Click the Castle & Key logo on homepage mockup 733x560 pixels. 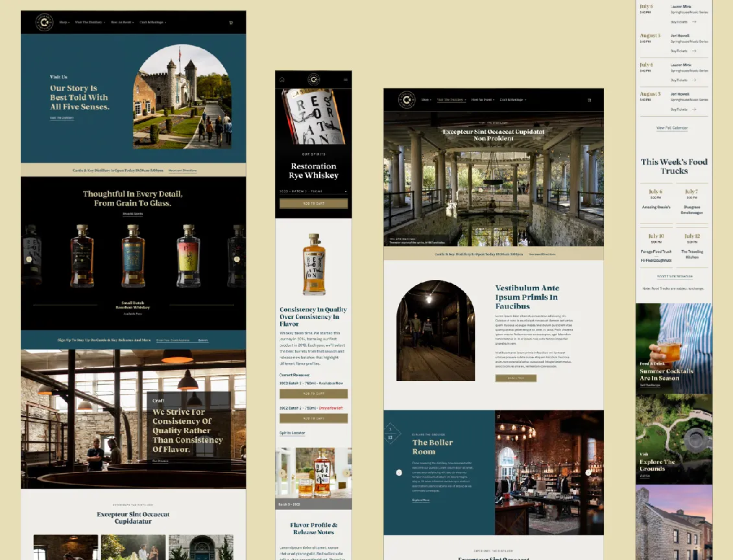44,22
